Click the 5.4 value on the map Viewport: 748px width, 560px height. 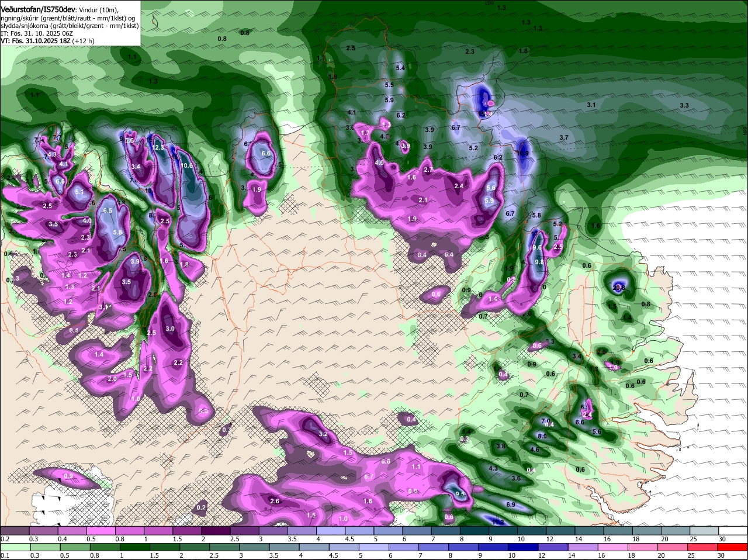click(x=400, y=68)
